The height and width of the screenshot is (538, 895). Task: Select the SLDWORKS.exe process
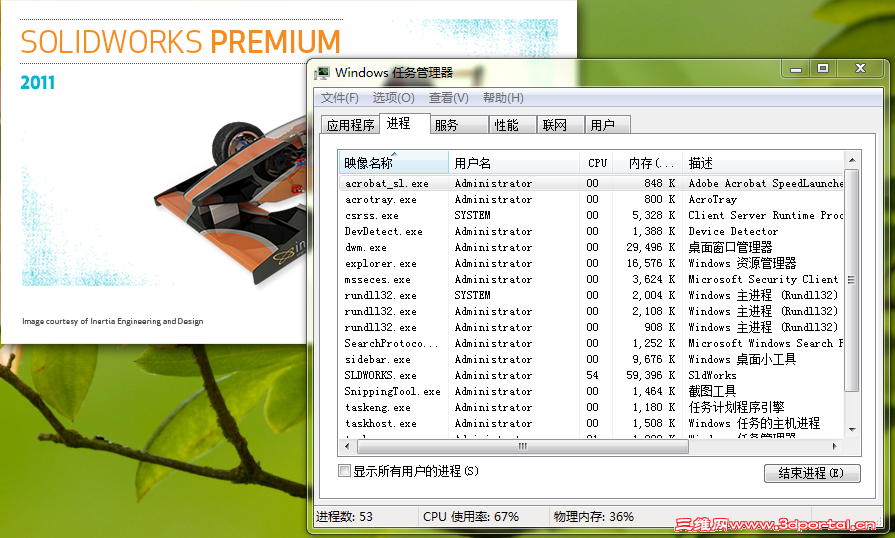click(591, 375)
